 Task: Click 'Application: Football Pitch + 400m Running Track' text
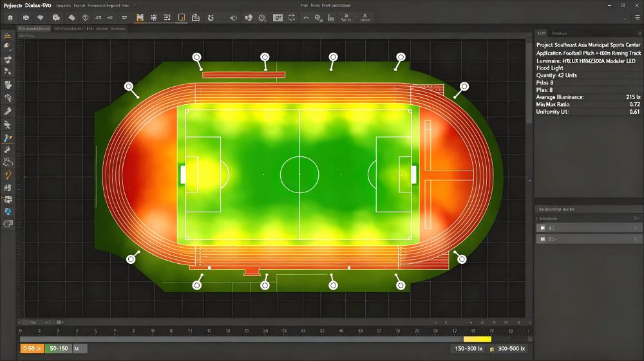[x=588, y=53]
